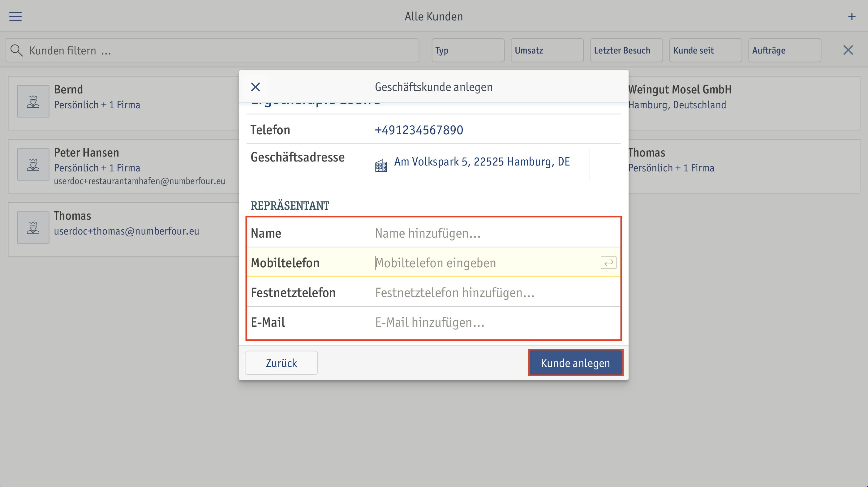The image size is (868, 487).
Task: Open the hamburger menu icon
Action: [15, 16]
